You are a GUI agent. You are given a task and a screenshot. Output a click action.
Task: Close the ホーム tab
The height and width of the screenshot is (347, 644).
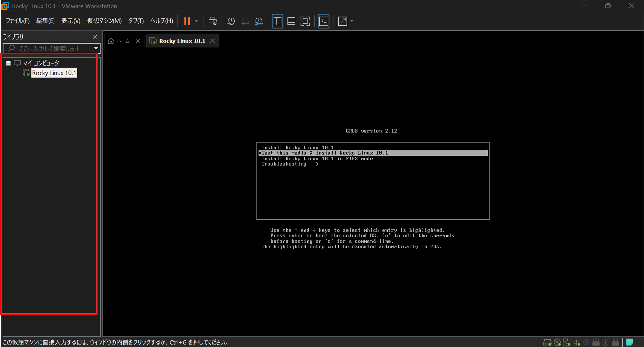coord(138,41)
